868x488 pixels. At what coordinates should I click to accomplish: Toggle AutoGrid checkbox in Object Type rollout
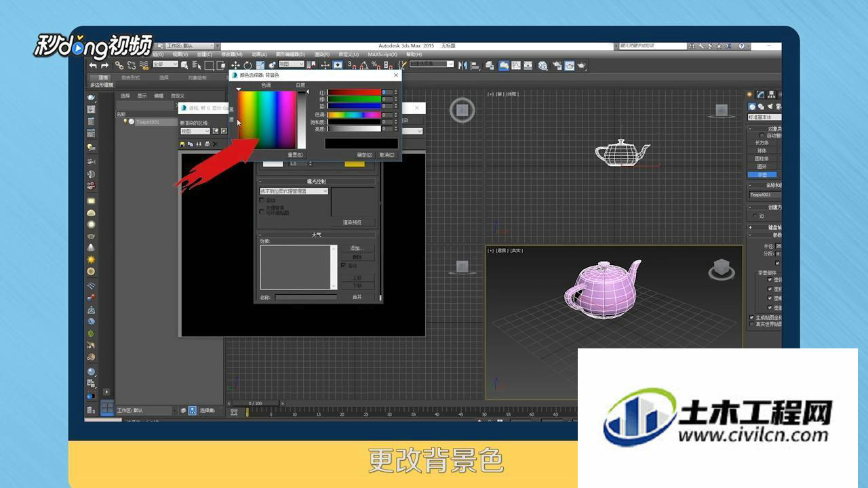[x=763, y=136]
